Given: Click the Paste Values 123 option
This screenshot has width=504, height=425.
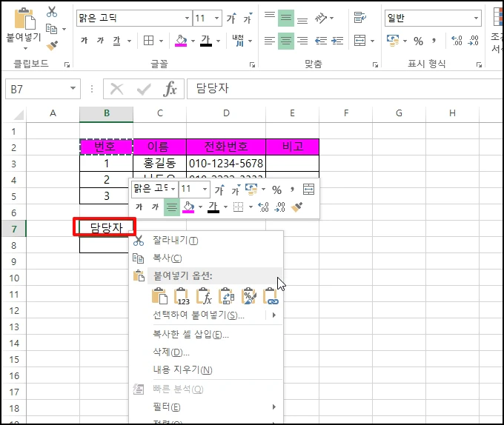Looking at the screenshot, I should [x=182, y=296].
